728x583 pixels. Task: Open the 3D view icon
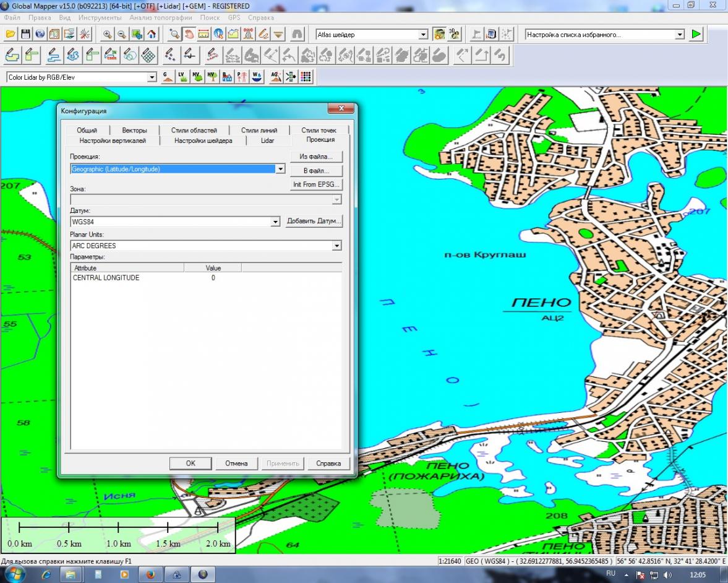click(455, 34)
